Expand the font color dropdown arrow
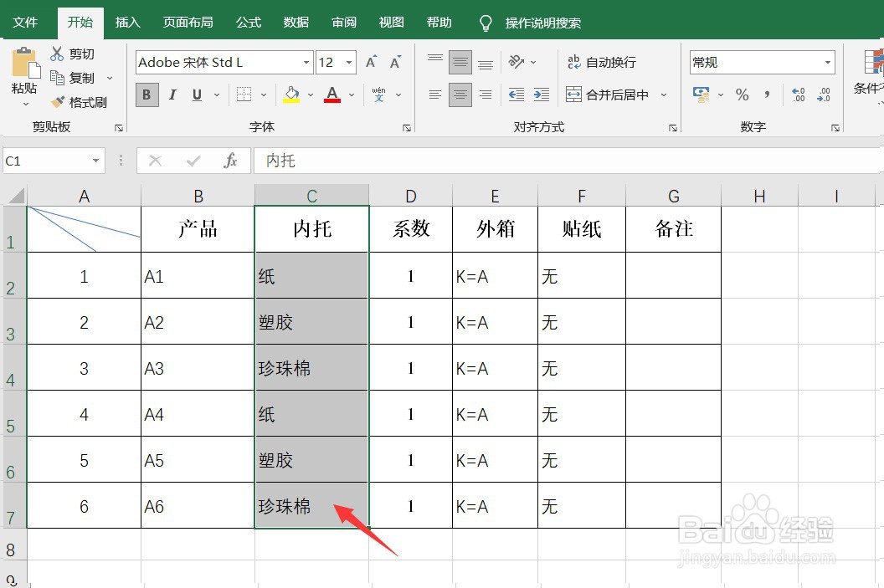Screen dimensions: 884x588 click(352, 95)
